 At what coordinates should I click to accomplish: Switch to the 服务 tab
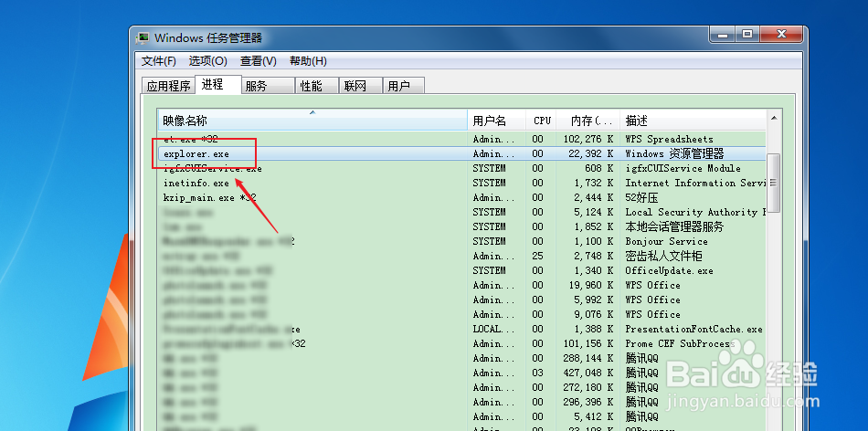(x=268, y=86)
